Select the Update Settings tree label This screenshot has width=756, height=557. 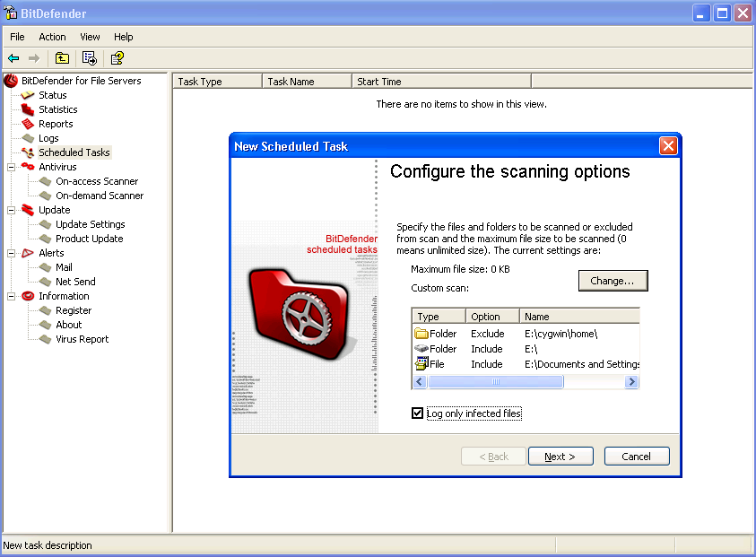coord(91,224)
